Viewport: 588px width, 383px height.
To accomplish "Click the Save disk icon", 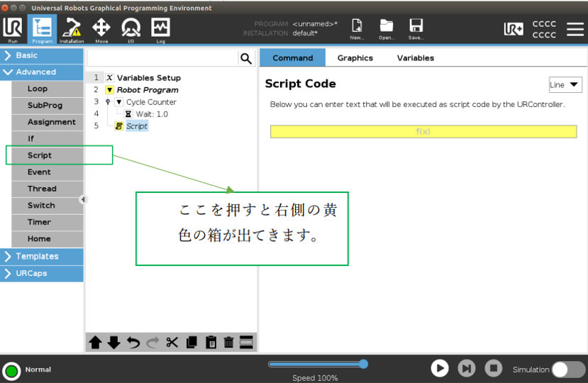I will click(x=416, y=29).
